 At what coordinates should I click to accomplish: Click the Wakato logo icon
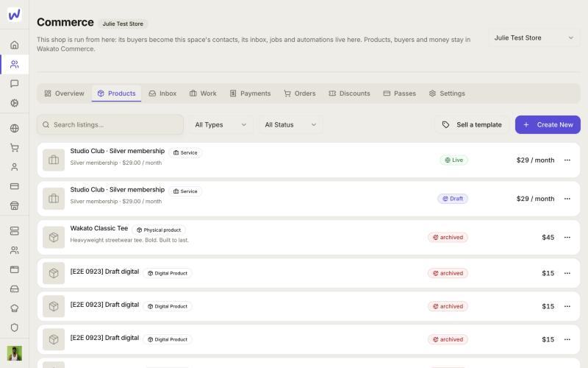(x=14, y=14)
